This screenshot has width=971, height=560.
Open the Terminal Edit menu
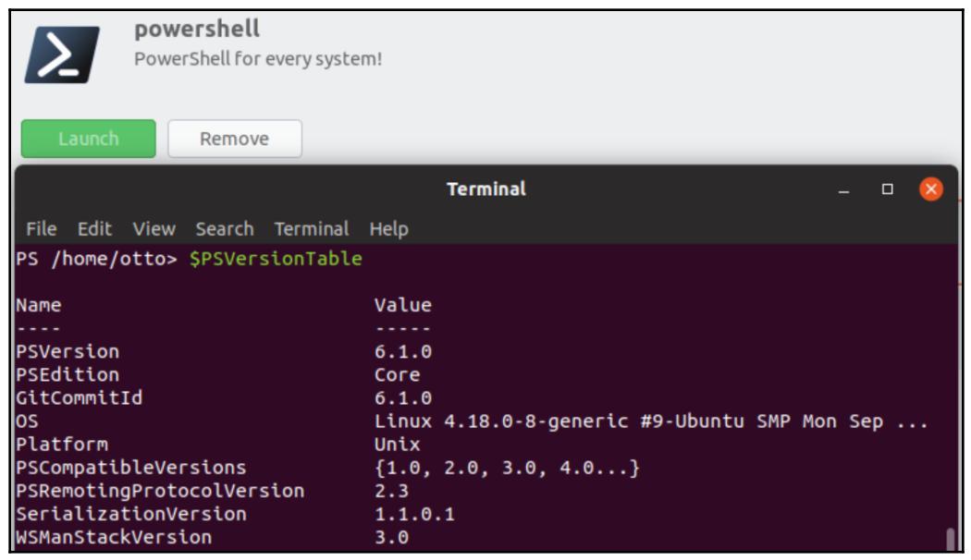(x=94, y=229)
